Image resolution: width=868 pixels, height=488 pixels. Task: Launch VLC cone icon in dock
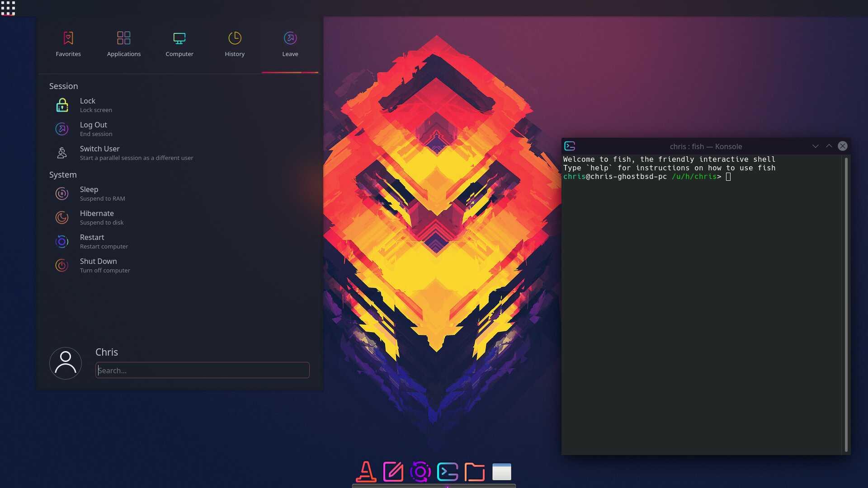click(366, 472)
